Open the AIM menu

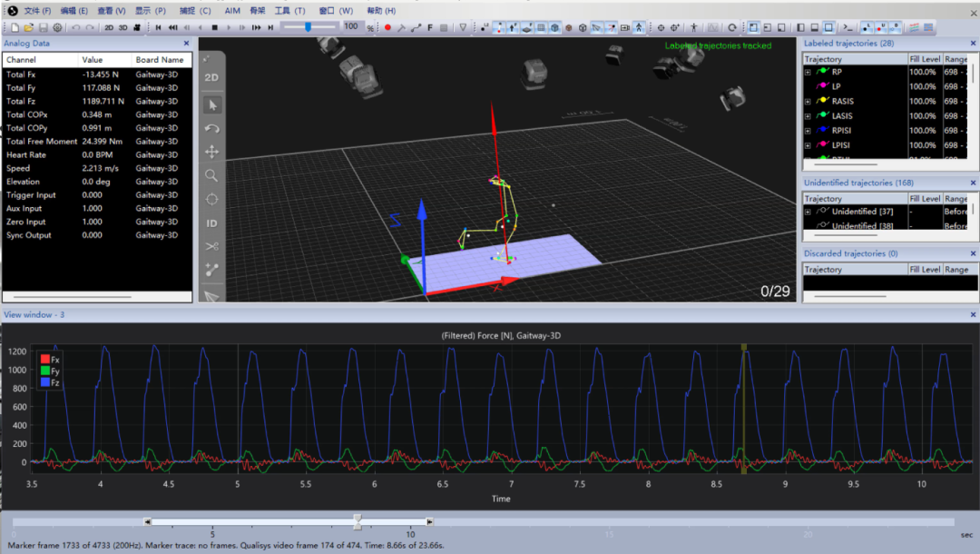pyautogui.click(x=232, y=11)
